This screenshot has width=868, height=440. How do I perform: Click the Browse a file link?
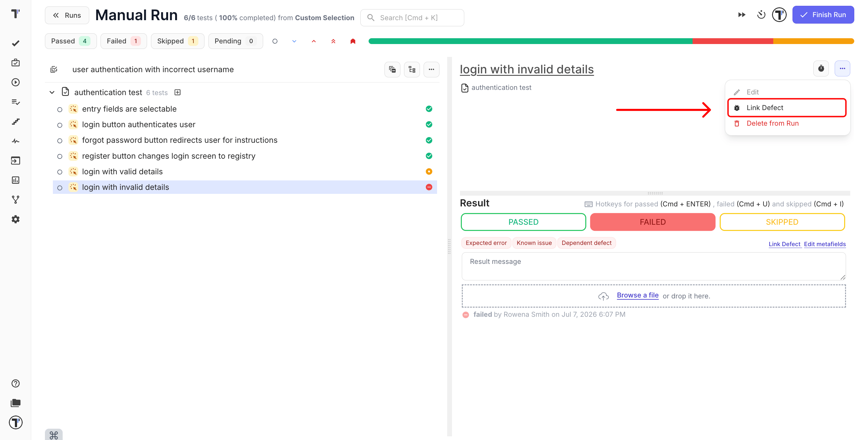pos(638,295)
